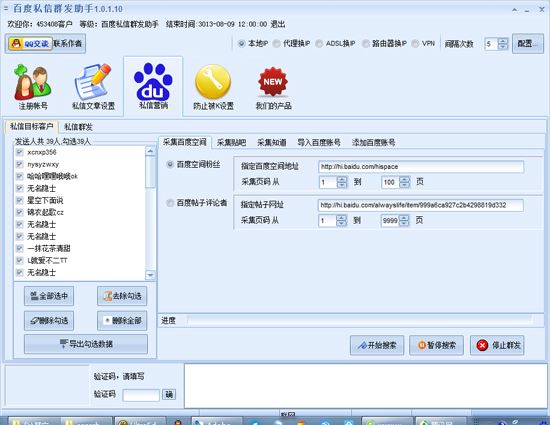Screen dimensions: 550x425
Task: Click 导出勾选数据 export button
Action: 86,344
